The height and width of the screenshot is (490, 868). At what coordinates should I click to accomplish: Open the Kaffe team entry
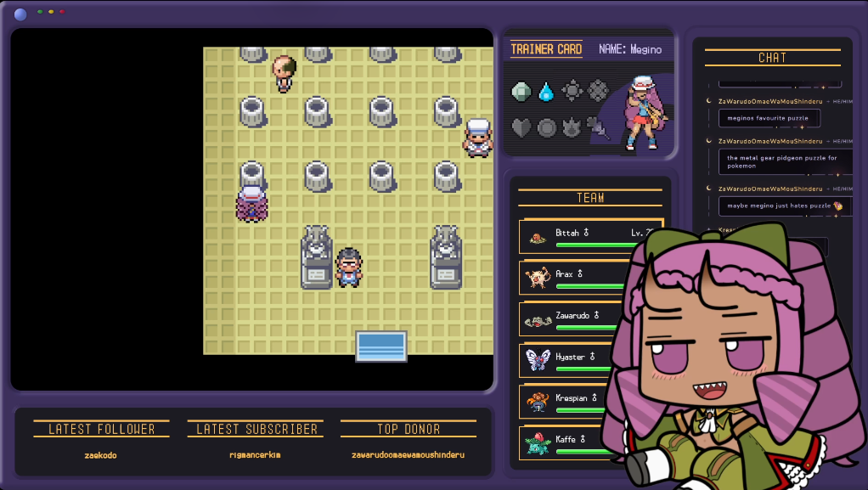565,443
